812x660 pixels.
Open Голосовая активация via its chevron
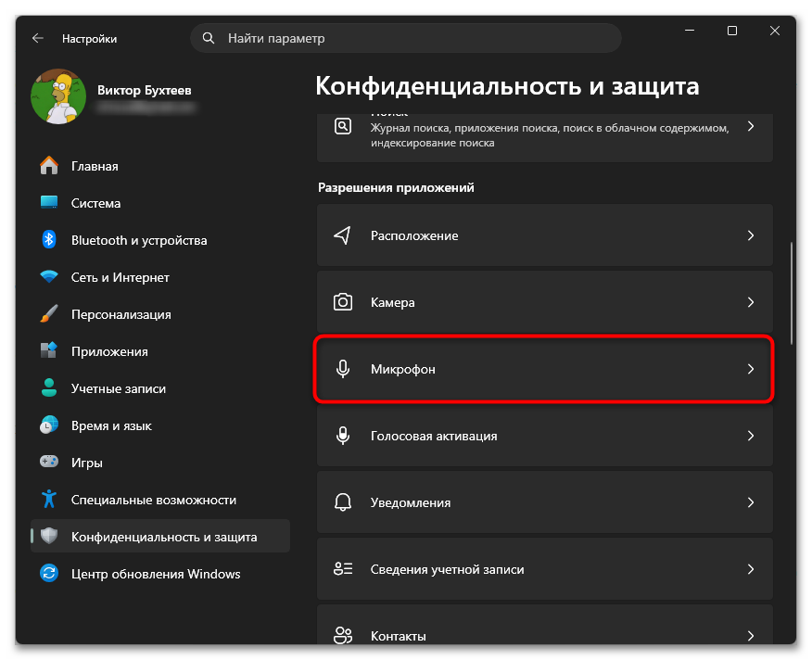(751, 436)
